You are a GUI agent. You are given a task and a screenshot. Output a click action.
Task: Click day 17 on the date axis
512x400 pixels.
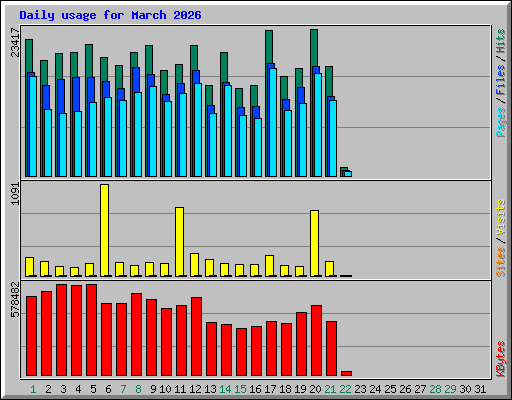click(x=270, y=389)
